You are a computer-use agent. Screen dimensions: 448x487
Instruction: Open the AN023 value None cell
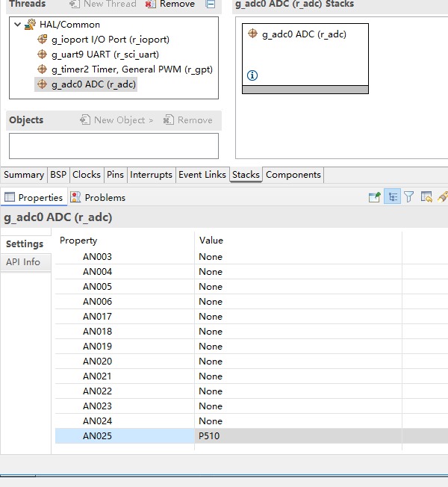click(x=298, y=406)
